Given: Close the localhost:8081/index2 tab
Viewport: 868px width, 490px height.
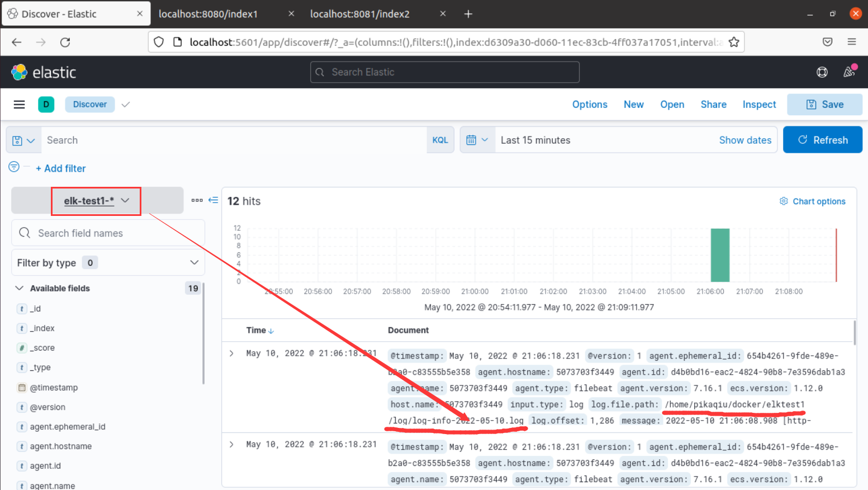Looking at the screenshot, I should [443, 14].
